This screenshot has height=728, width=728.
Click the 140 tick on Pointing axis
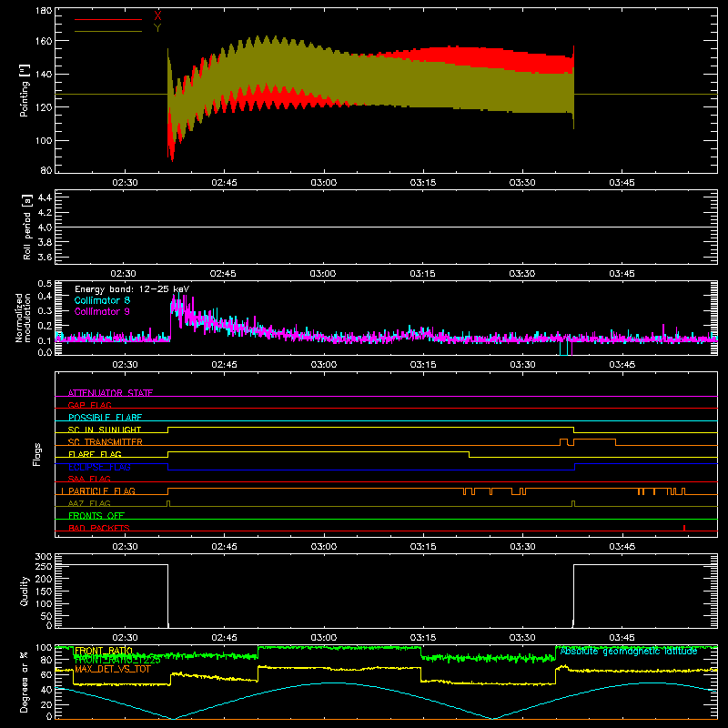(x=44, y=74)
